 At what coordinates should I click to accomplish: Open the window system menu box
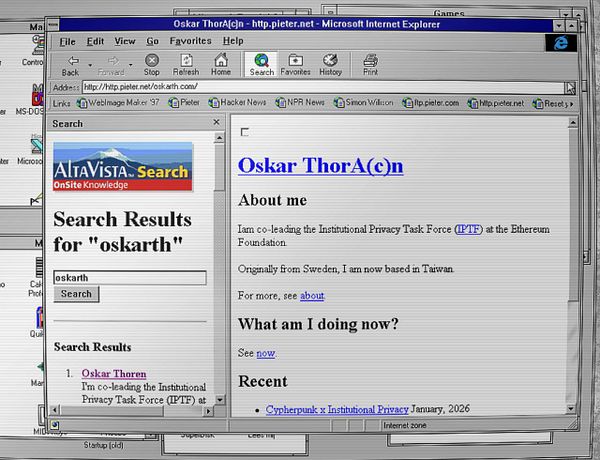click(x=53, y=25)
